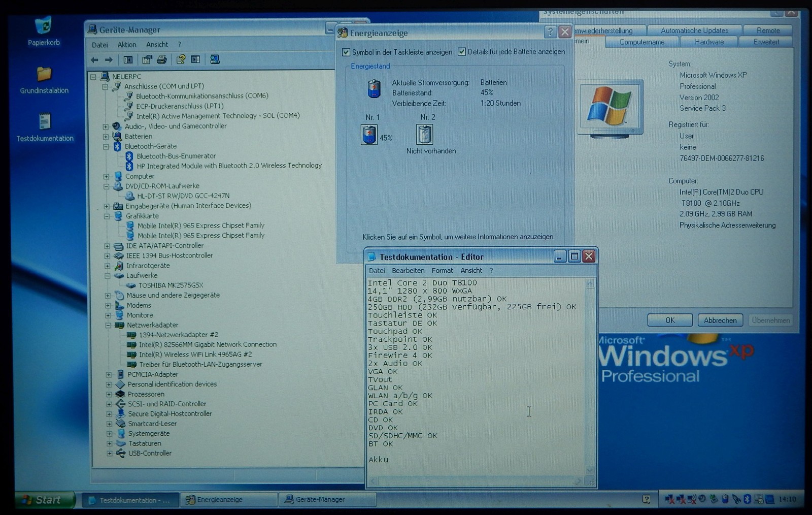Viewport: 812px width, 515px height.
Task: Expand the USB-Controller node
Action: point(110,454)
